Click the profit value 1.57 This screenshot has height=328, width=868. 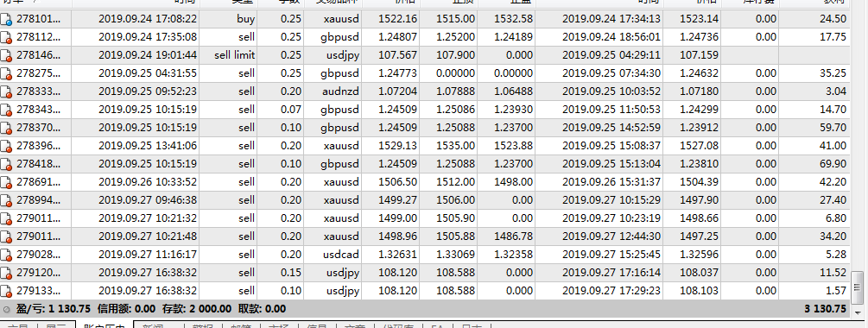point(836,290)
